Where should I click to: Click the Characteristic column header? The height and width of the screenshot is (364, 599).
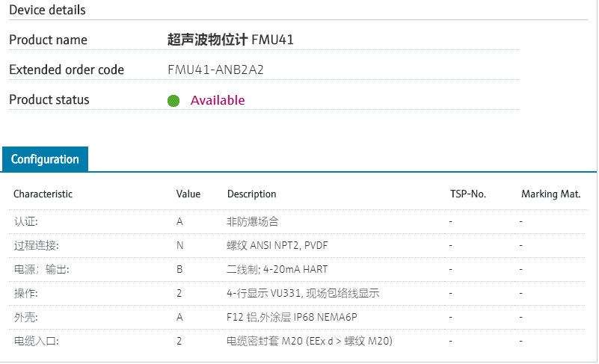tap(43, 194)
